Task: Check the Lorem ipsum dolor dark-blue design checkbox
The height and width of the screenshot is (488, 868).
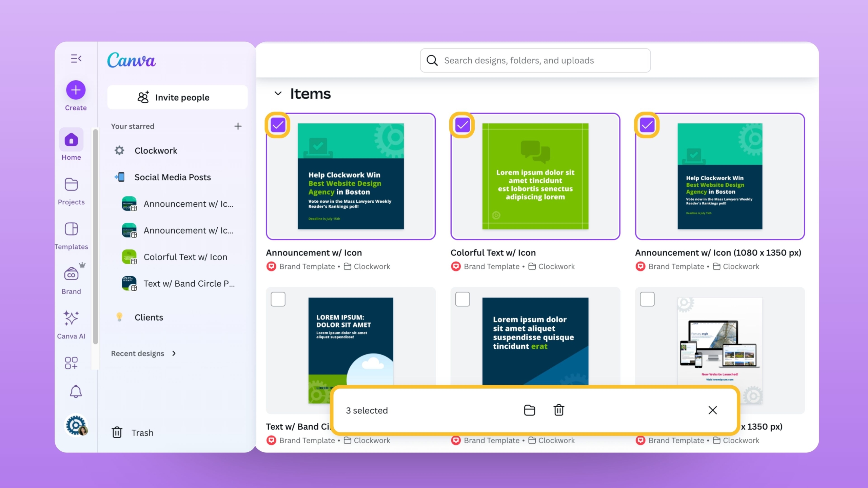Action: click(462, 299)
